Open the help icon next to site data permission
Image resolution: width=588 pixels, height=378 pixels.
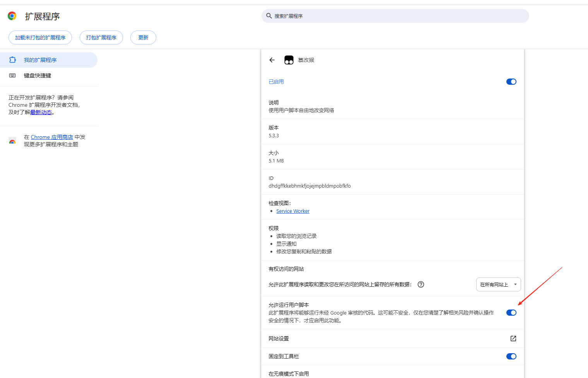pos(420,284)
